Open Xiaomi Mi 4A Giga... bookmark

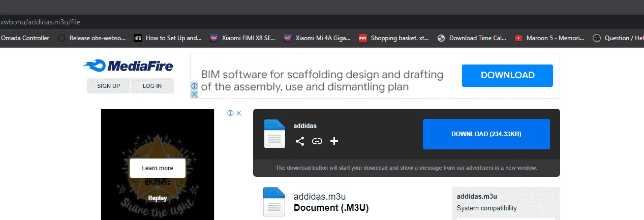tap(318, 38)
